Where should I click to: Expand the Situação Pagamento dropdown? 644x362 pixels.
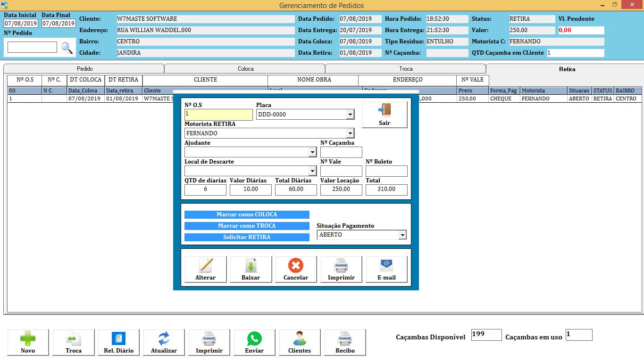(x=402, y=235)
